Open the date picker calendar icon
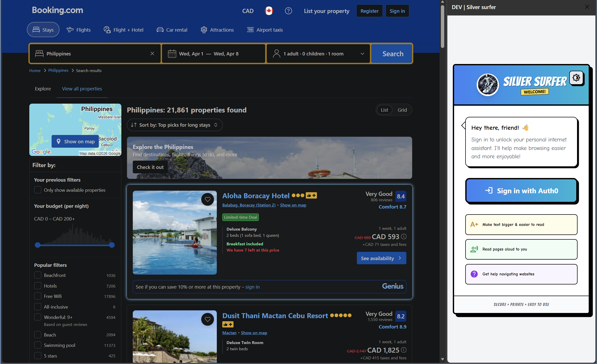The height and width of the screenshot is (364, 597). [172, 54]
